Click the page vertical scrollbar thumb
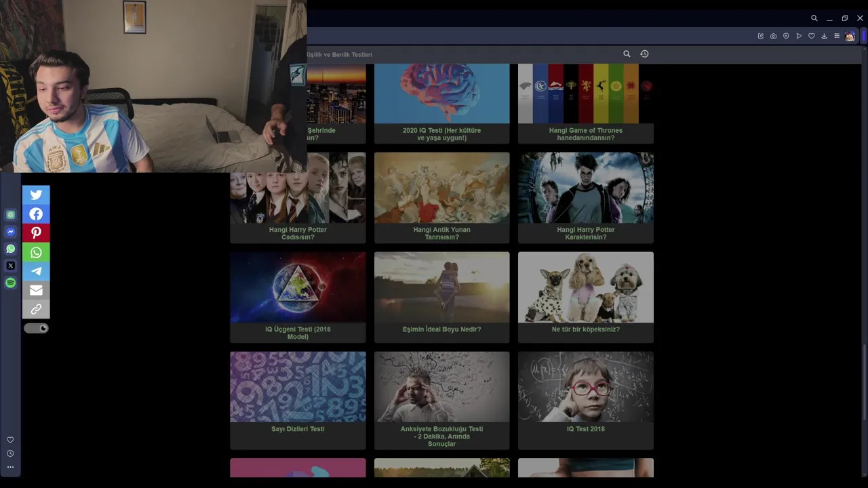Screen dimensions: 868x488 pos(865,382)
